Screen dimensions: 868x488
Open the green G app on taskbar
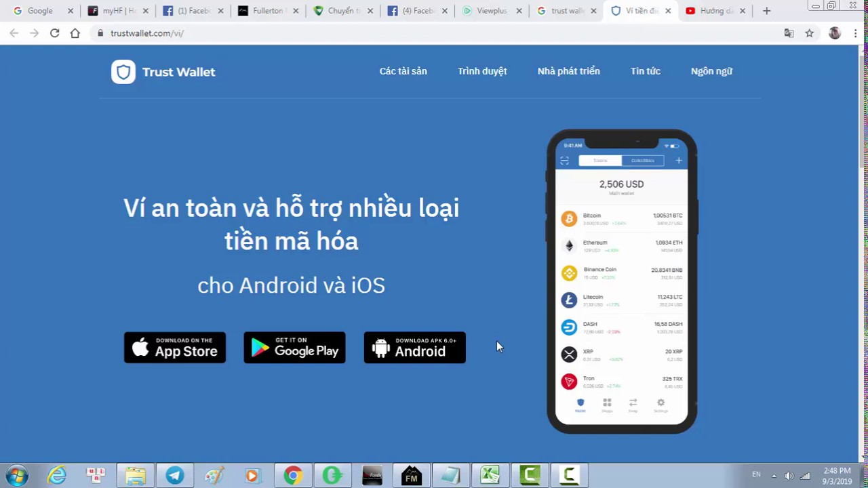(x=332, y=475)
